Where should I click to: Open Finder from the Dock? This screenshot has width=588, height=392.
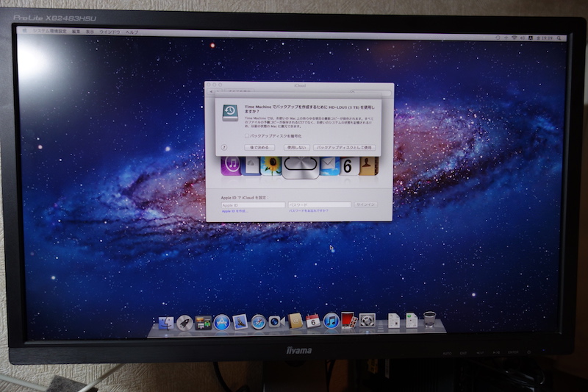pos(166,323)
